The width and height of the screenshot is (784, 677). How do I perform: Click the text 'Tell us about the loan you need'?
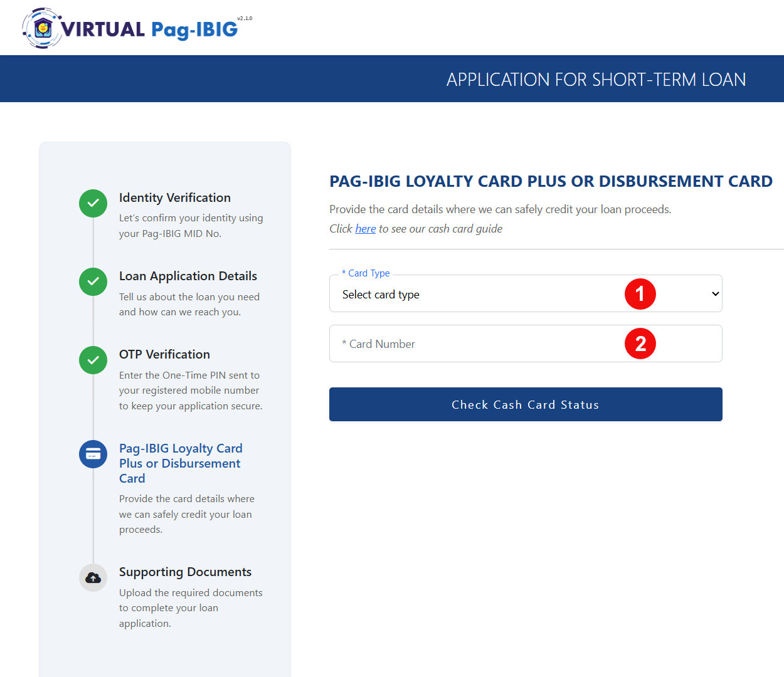coord(189,297)
